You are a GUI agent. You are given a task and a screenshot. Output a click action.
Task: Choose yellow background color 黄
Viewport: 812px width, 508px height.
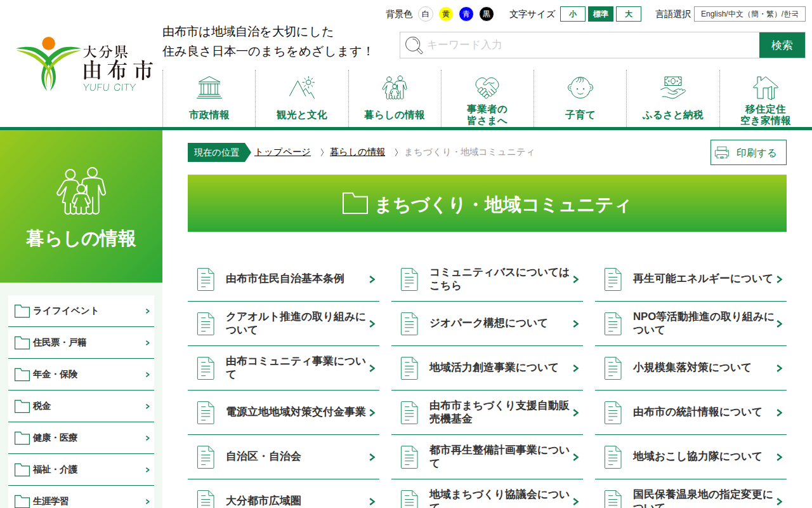coord(446,14)
